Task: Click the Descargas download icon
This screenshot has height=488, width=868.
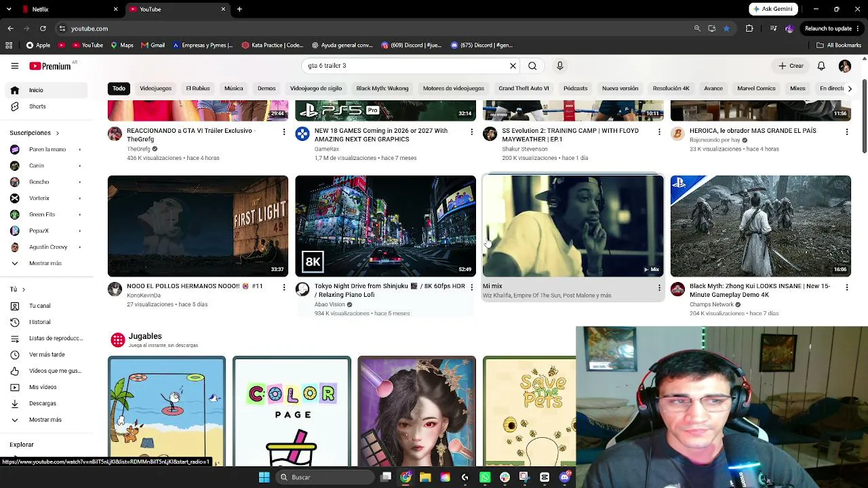Action: pyautogui.click(x=15, y=403)
